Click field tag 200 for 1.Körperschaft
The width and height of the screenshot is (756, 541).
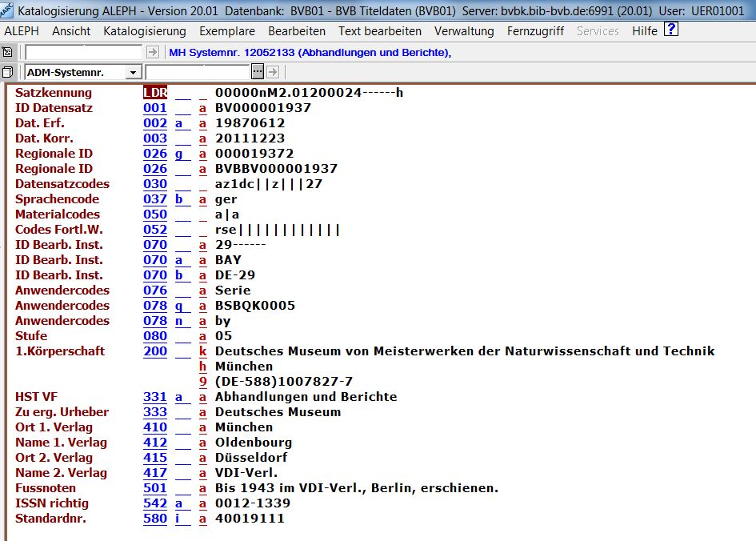[x=155, y=351]
